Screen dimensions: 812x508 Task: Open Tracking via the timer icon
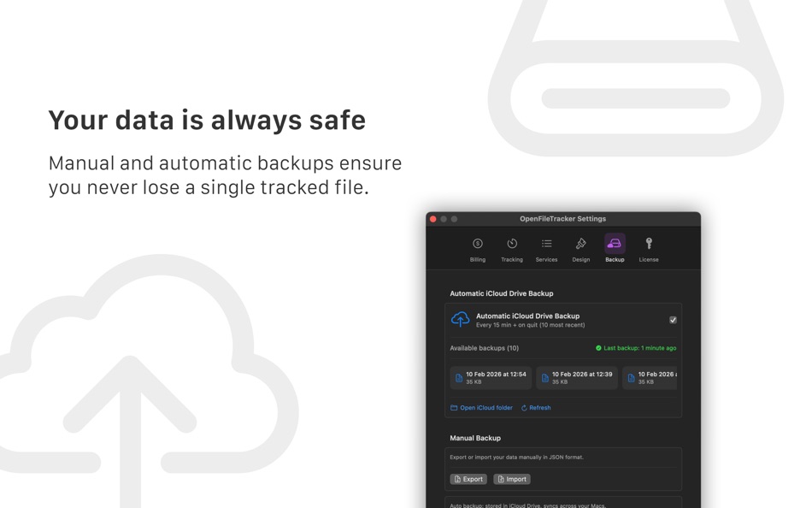pos(510,244)
